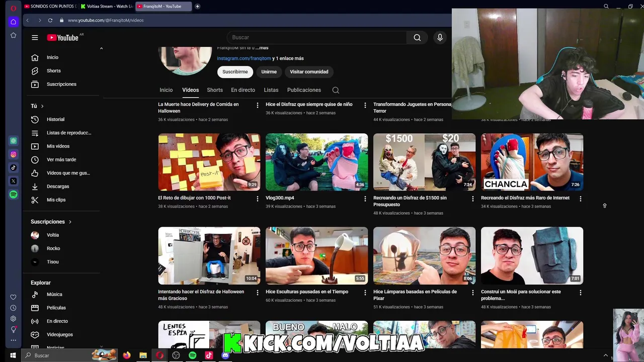Switch to the Shorts channel tab
The image size is (644, 362).
click(x=215, y=90)
